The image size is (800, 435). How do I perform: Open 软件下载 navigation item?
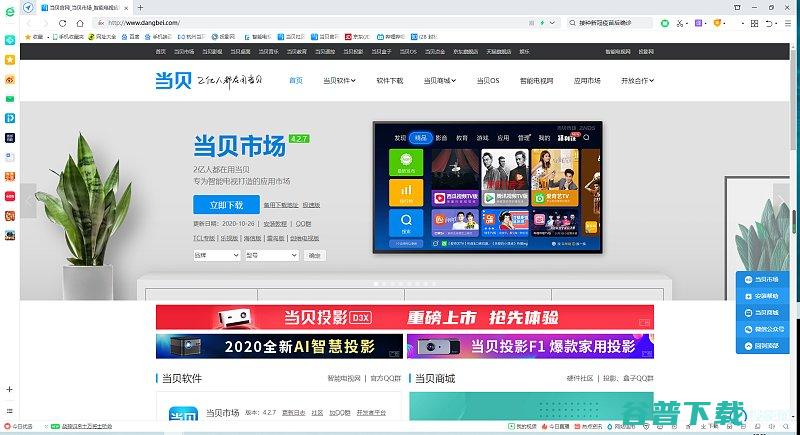click(390, 81)
